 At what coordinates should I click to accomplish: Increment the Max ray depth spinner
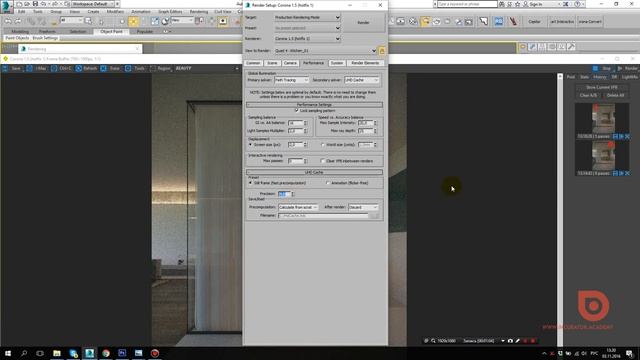coord(376,129)
